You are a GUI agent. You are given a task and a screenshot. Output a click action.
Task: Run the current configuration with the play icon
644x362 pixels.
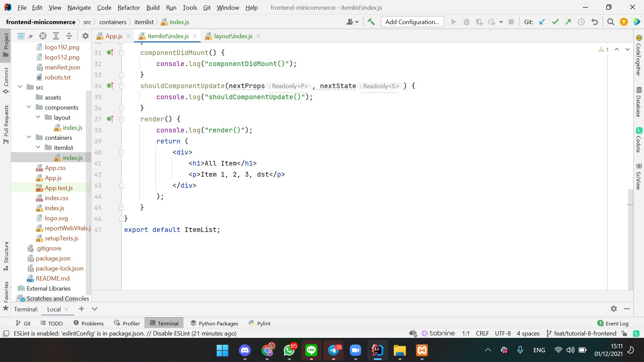tap(453, 21)
